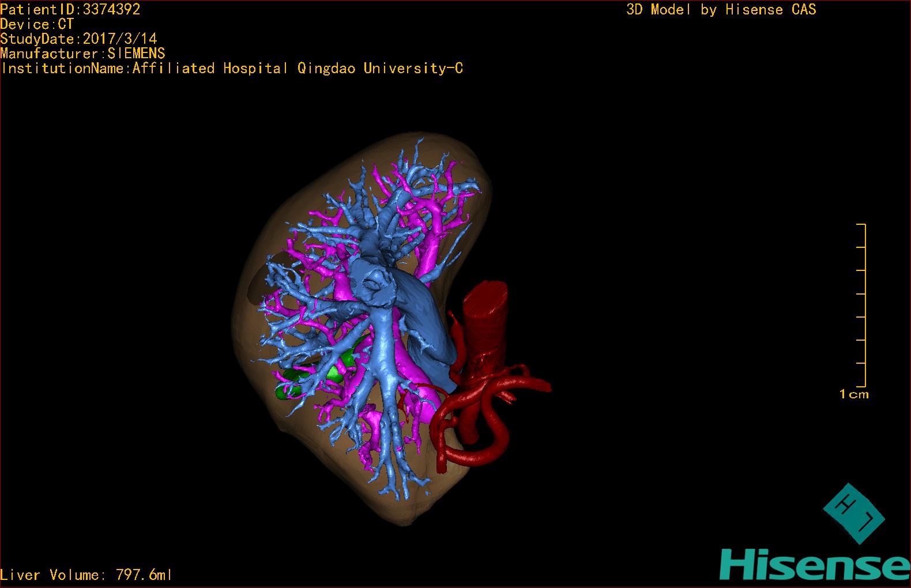911x588 pixels.
Task: Click the Device:CT text
Action: coord(37,24)
